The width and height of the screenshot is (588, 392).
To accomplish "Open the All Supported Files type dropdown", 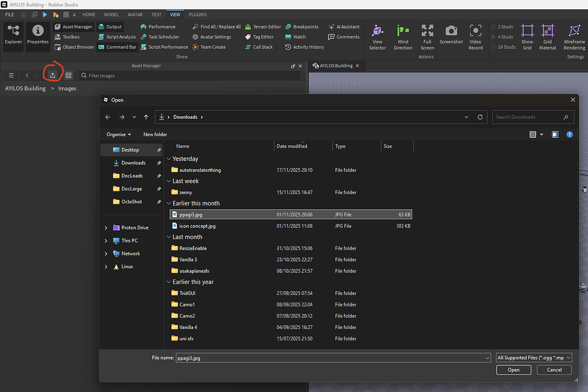I will pos(533,357).
